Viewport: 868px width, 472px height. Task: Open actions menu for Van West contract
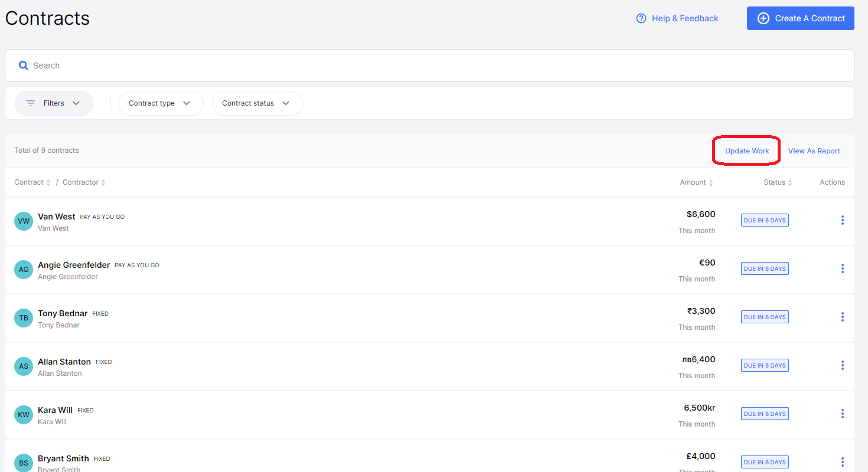click(x=842, y=220)
